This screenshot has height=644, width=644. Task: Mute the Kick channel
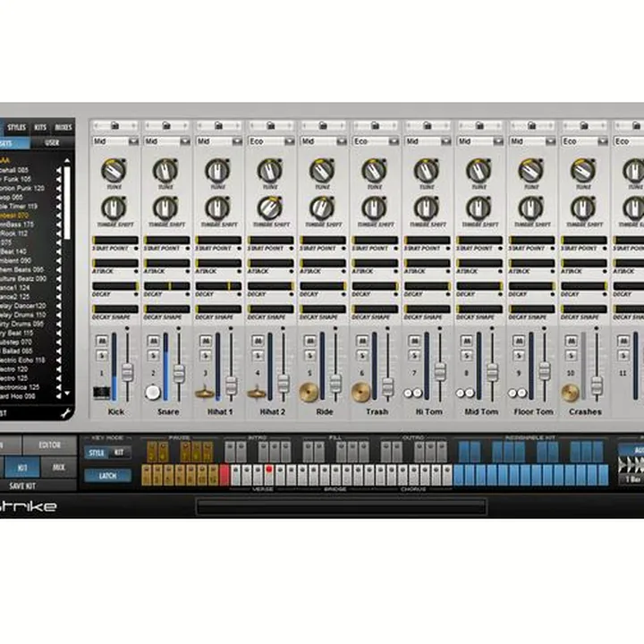(x=101, y=341)
